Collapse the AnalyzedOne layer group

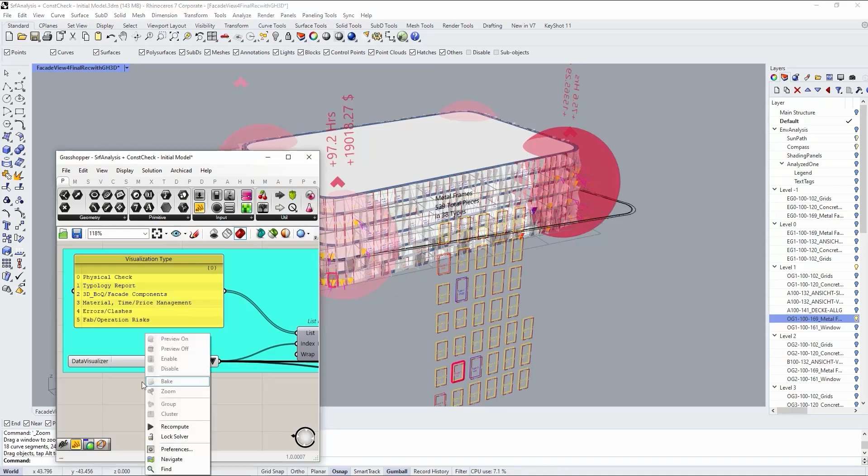782,164
